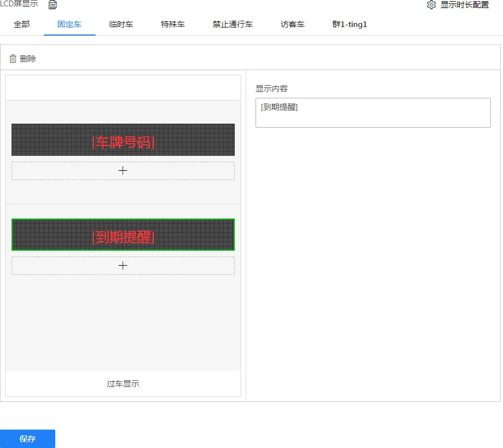503x448 pixels.
Task: Click the trash can delete icon
Action: click(13, 59)
